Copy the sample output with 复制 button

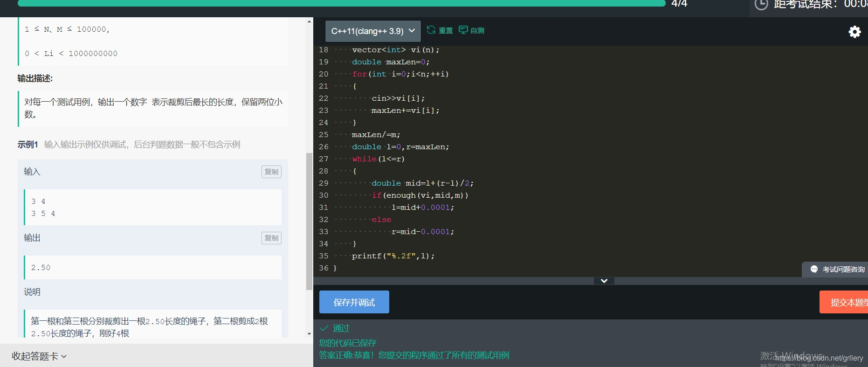pos(271,238)
